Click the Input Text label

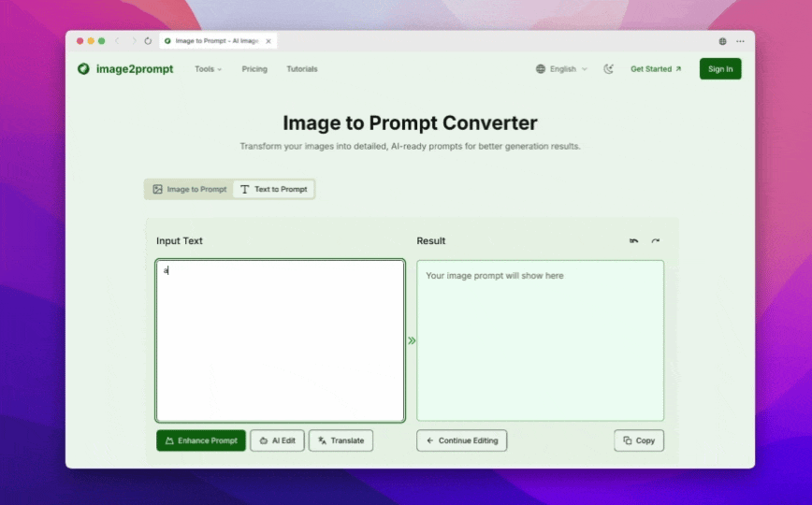[x=180, y=241]
